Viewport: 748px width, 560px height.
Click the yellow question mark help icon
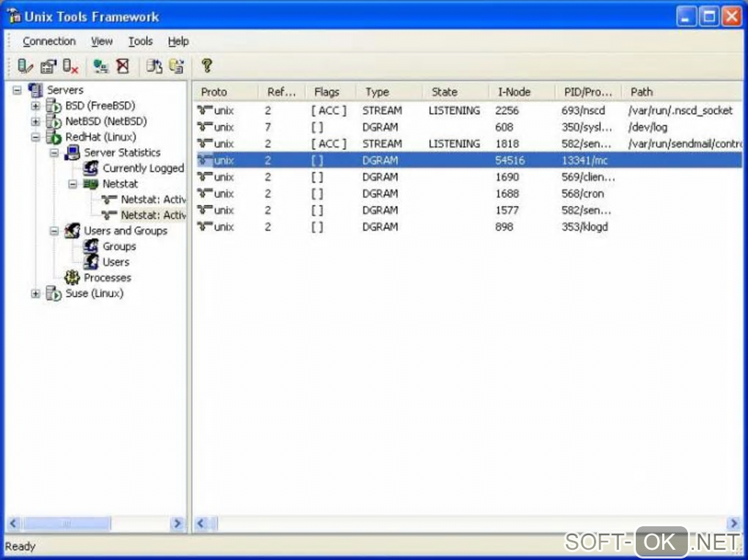pos(207,65)
